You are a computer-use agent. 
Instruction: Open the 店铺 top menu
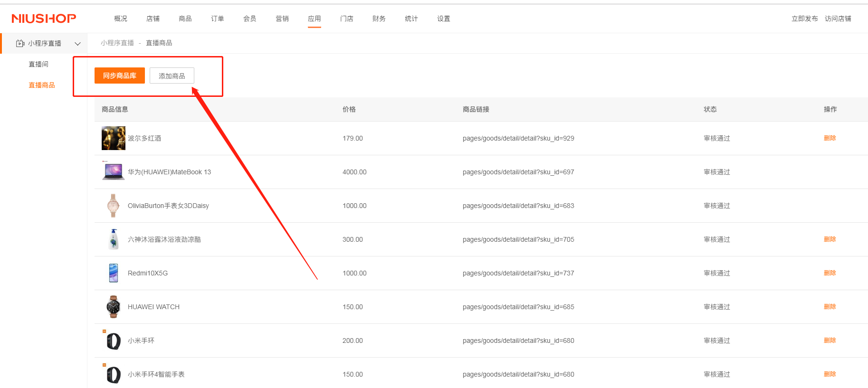tap(153, 19)
